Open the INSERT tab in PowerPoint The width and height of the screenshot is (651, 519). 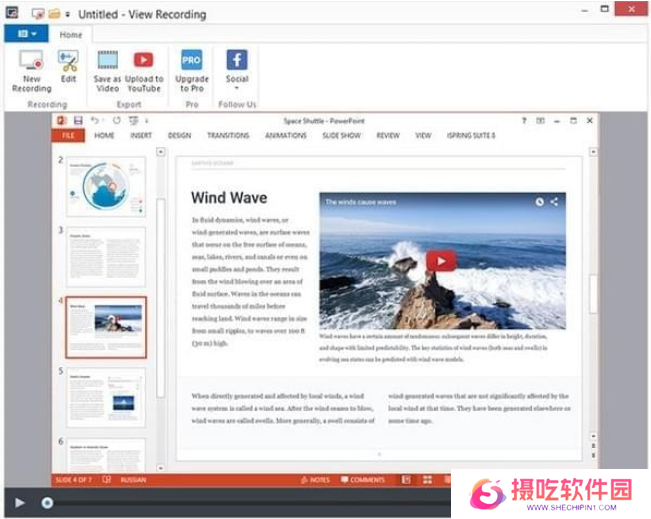pos(141,136)
